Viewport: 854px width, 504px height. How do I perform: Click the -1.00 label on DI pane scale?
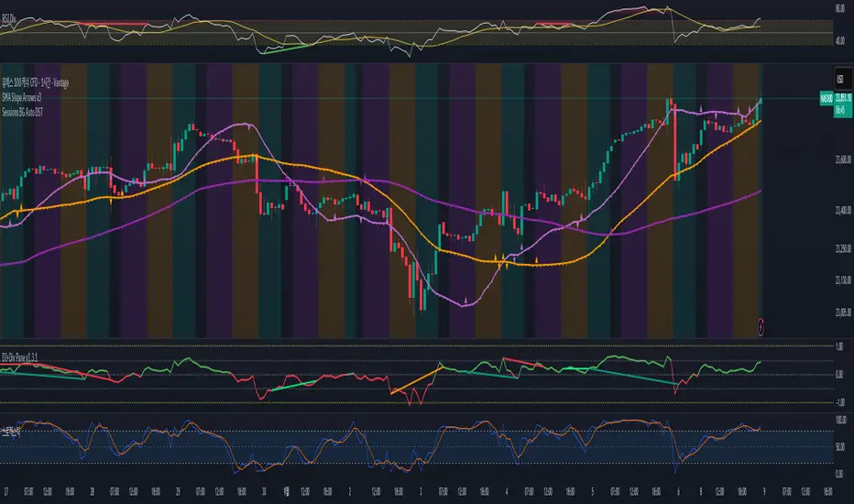point(838,401)
